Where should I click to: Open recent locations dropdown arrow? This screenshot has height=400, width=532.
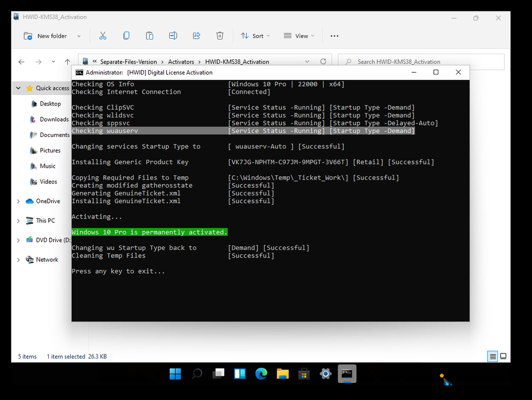click(53, 61)
